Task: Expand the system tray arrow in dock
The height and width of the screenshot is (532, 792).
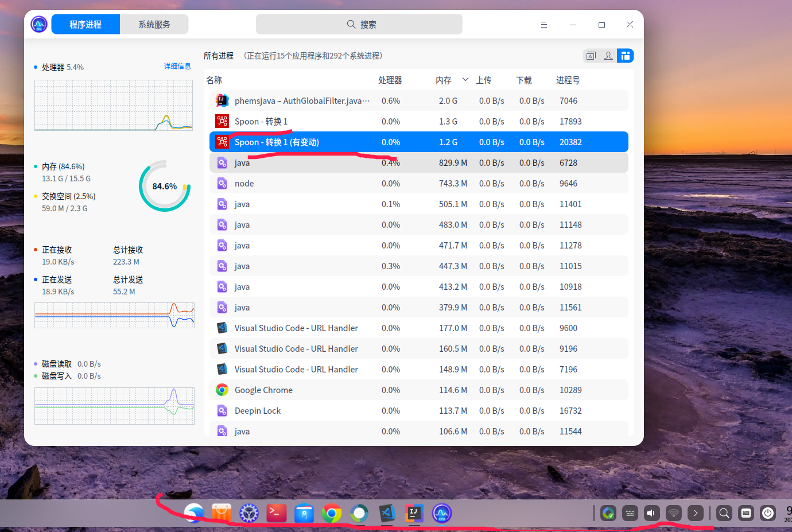Action: click(695, 513)
